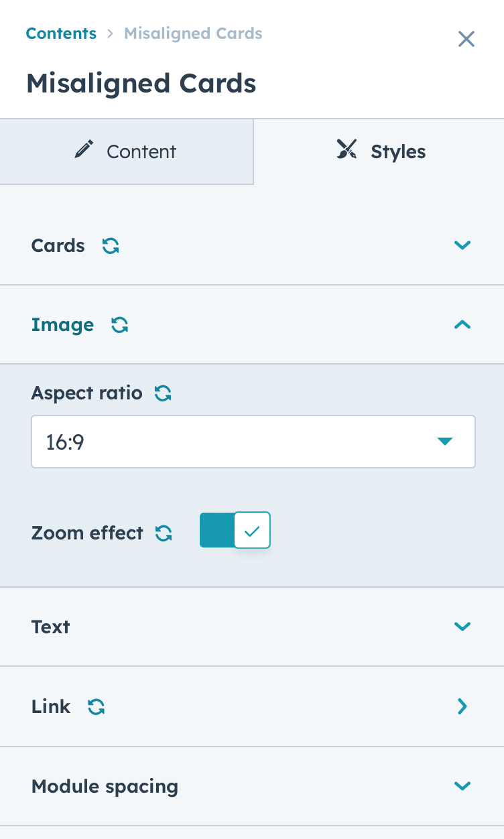Expand the Cards section chevron
504x839 pixels.
(462, 245)
